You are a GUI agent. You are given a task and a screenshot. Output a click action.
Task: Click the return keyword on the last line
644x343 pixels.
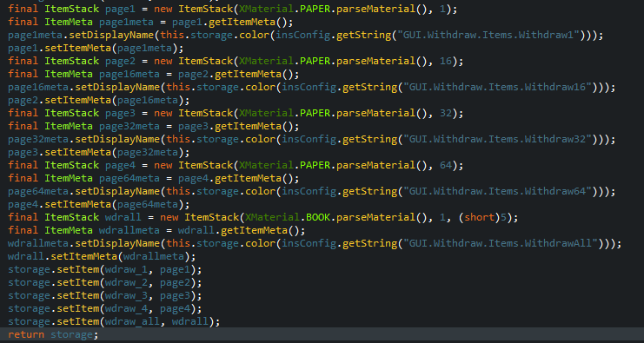pyautogui.click(x=26, y=335)
